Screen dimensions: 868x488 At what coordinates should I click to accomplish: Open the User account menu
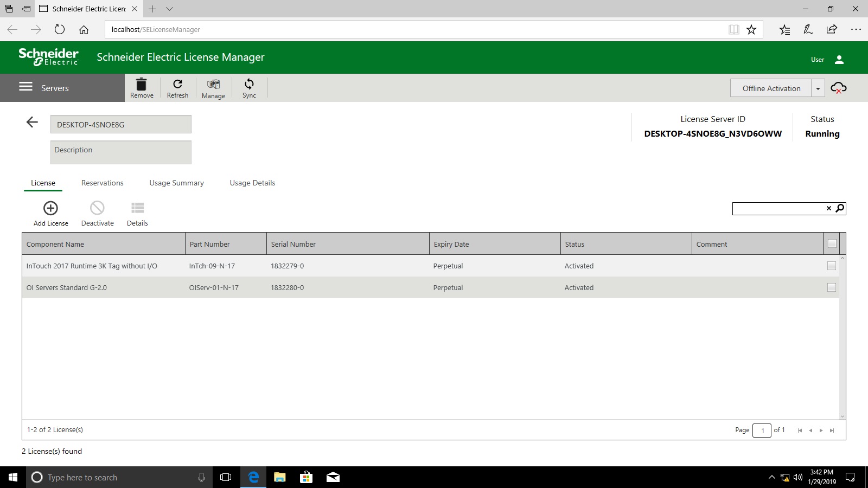click(x=839, y=60)
